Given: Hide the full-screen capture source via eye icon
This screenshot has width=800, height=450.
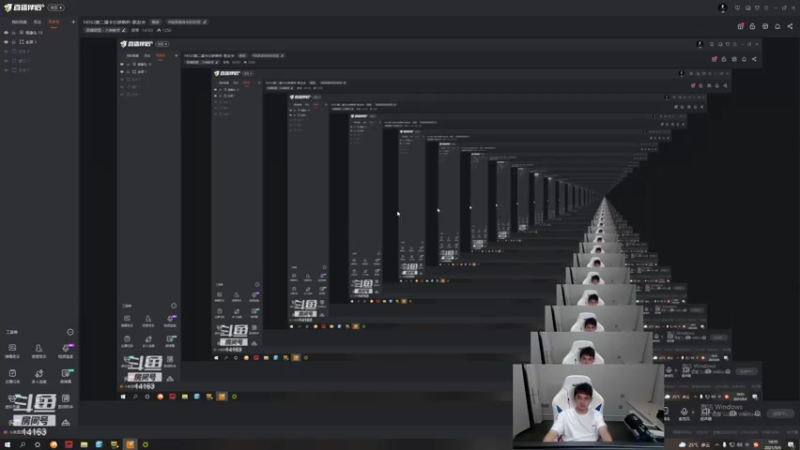Looking at the screenshot, I should (x=6, y=42).
